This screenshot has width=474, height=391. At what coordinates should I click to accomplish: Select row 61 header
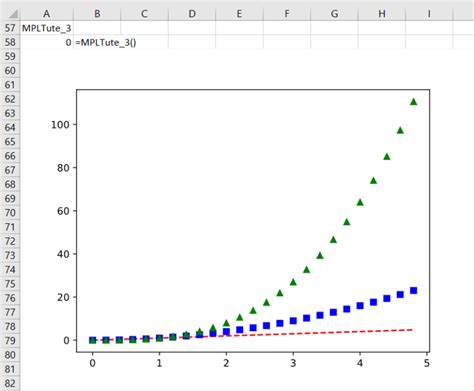pyautogui.click(x=10, y=85)
